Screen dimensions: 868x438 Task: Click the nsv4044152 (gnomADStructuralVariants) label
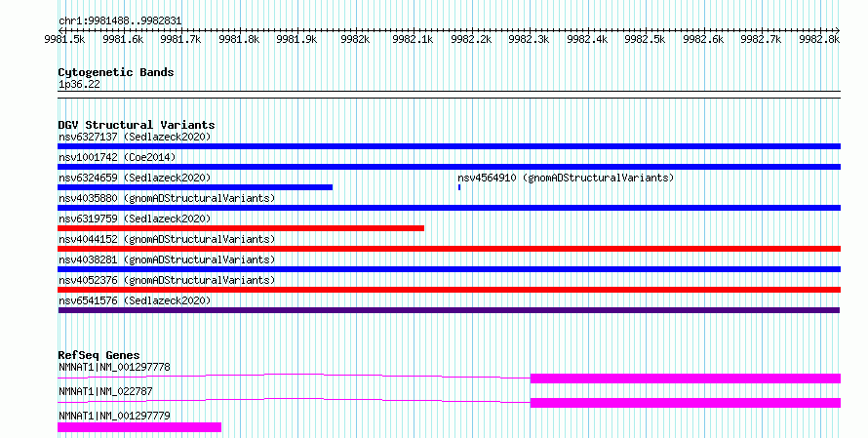[x=167, y=239]
